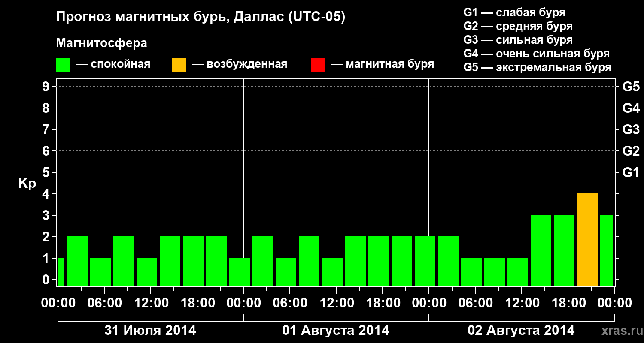This screenshot has height=343, width=644.
Task: Click the 'Магнитосфера' heading
Action: pos(101,43)
